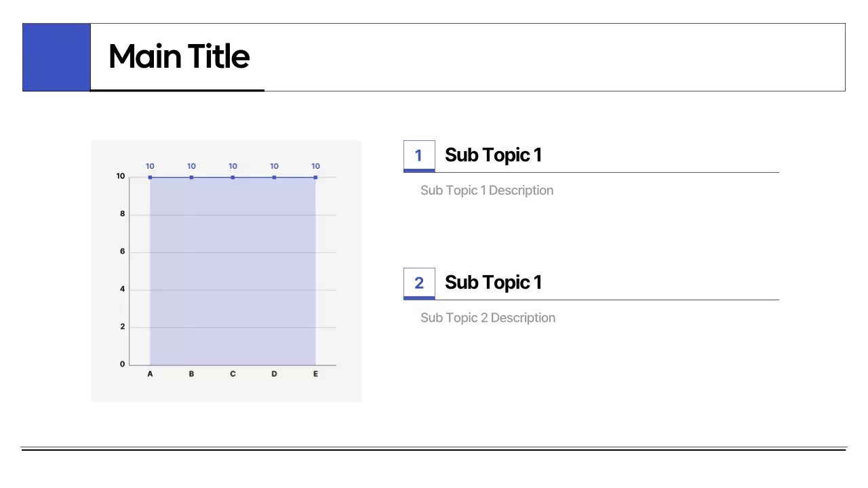This screenshot has width=868, height=488.
Task: Select the blue square beside Main Title
Action: click(56, 57)
